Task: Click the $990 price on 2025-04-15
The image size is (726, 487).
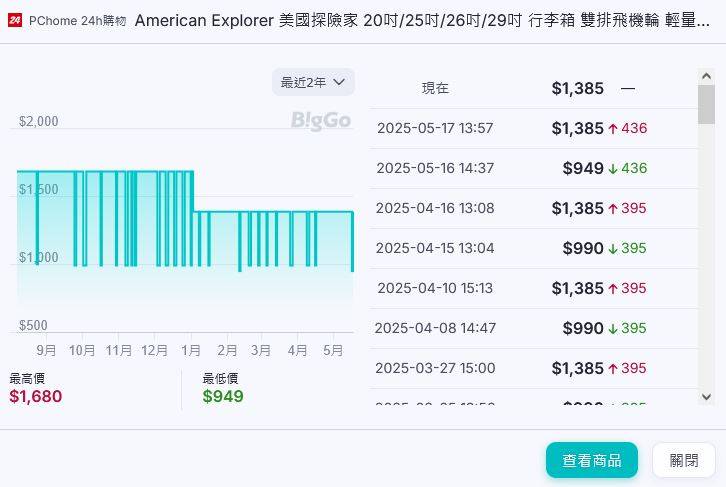Action: (583, 248)
